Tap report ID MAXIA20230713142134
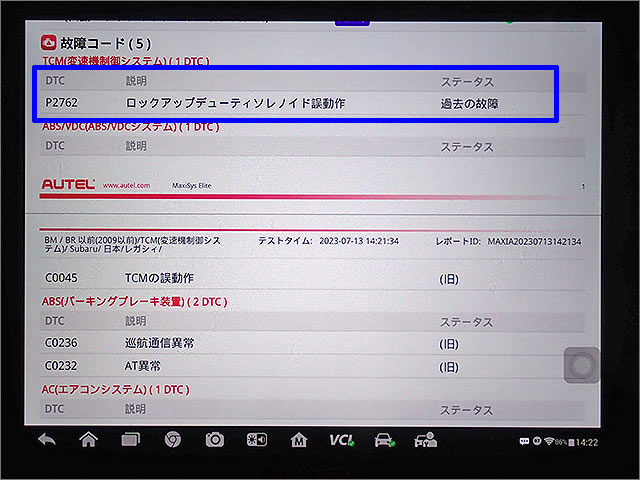The image size is (640, 480). (x=534, y=242)
